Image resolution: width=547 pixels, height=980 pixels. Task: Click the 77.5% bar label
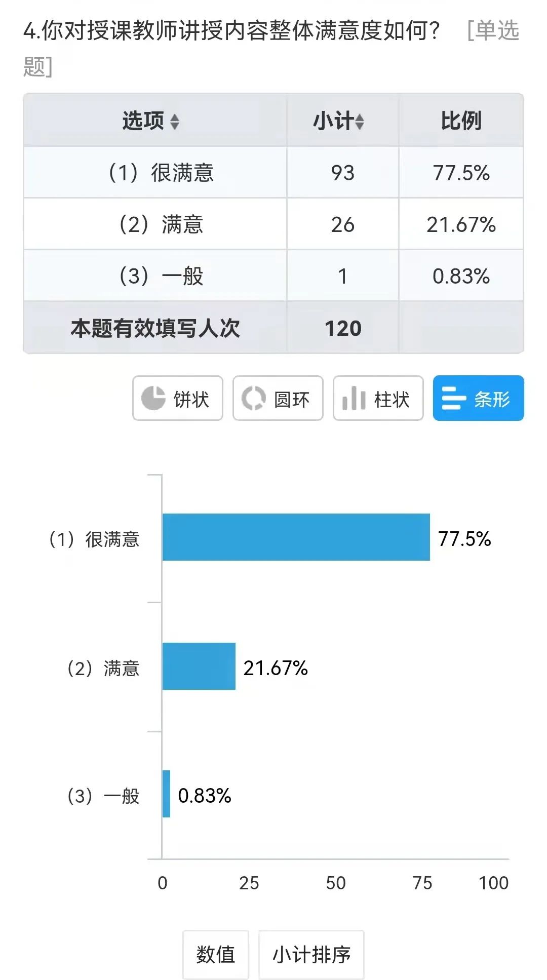coord(464,539)
